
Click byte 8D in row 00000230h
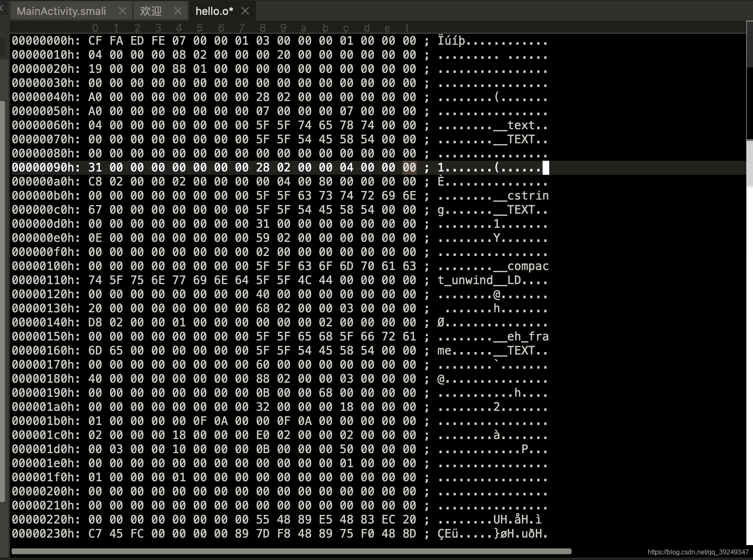tap(409, 533)
